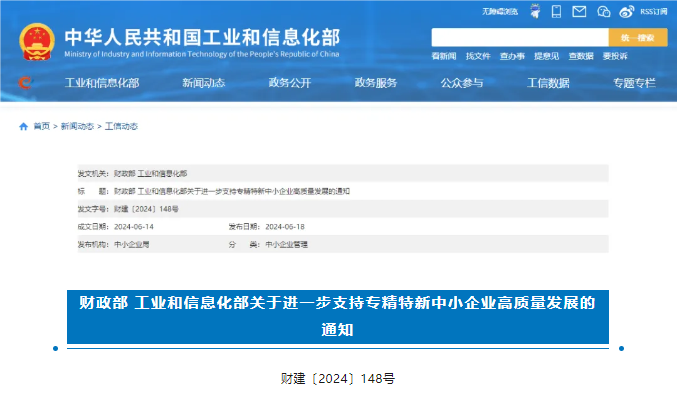Select the 要投诉 search shortcut
Viewport: 677px width, 401px height.
point(615,56)
